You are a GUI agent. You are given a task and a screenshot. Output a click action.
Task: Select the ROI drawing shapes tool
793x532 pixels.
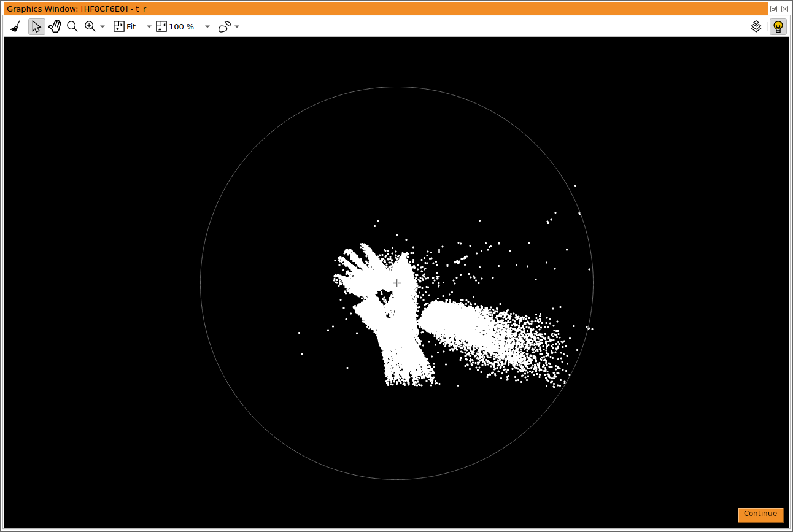(225, 26)
